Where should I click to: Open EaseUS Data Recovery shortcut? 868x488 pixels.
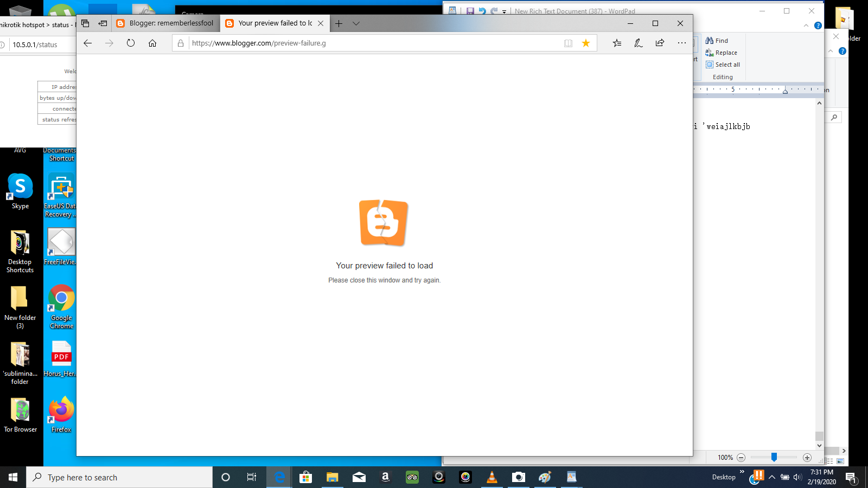pyautogui.click(x=61, y=195)
